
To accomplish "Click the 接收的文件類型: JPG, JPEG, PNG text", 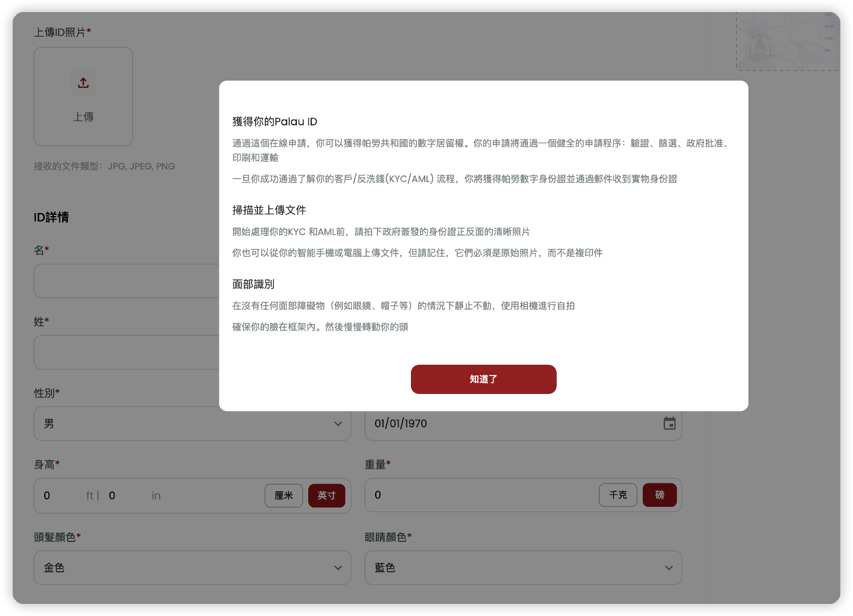I will [105, 166].
